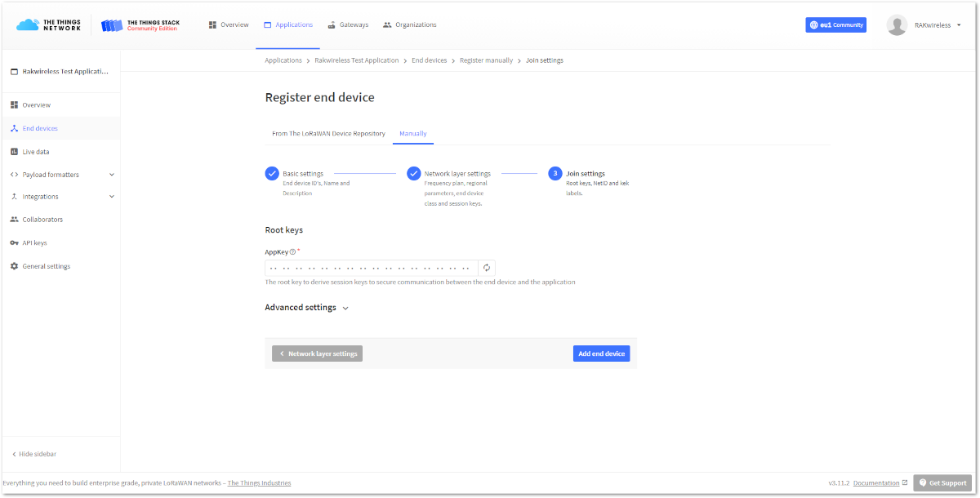Click the Root keys heading text
Viewport: 980px width, 498px height.
284,230
